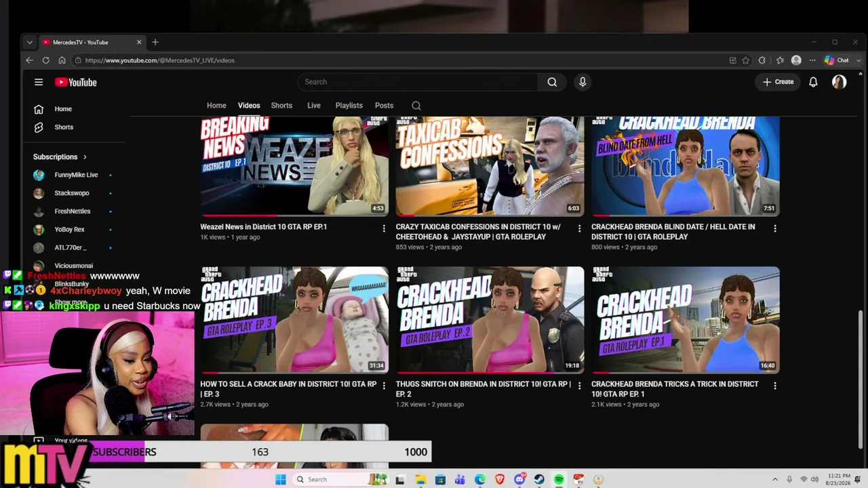The image size is (868, 488).
Task: Click the Create button
Action: pos(778,82)
